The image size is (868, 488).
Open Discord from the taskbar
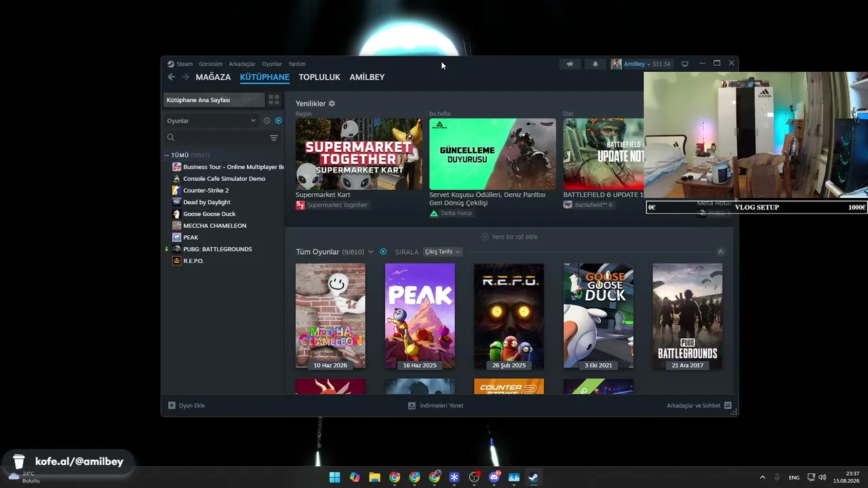494,477
